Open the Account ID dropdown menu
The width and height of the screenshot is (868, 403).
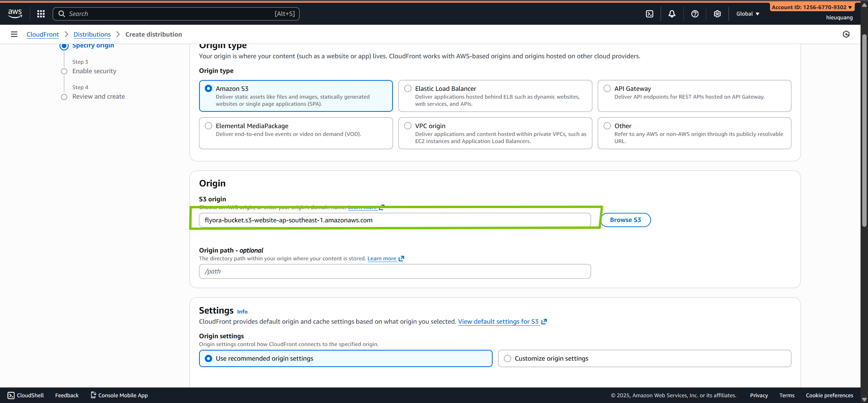click(x=812, y=7)
